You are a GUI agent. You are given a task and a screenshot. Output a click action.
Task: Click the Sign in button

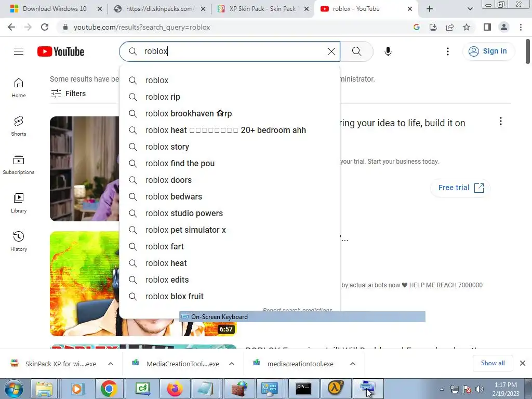(488, 51)
